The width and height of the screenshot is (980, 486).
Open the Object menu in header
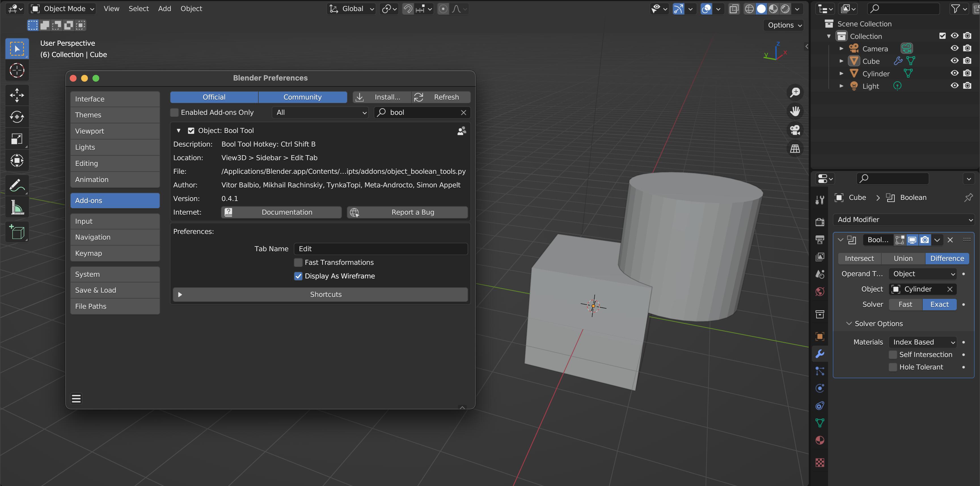pyautogui.click(x=191, y=9)
